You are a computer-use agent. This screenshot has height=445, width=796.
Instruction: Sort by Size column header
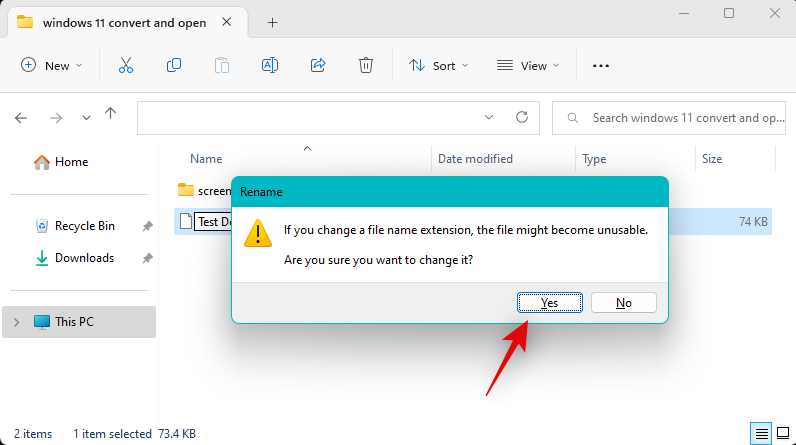pos(712,159)
